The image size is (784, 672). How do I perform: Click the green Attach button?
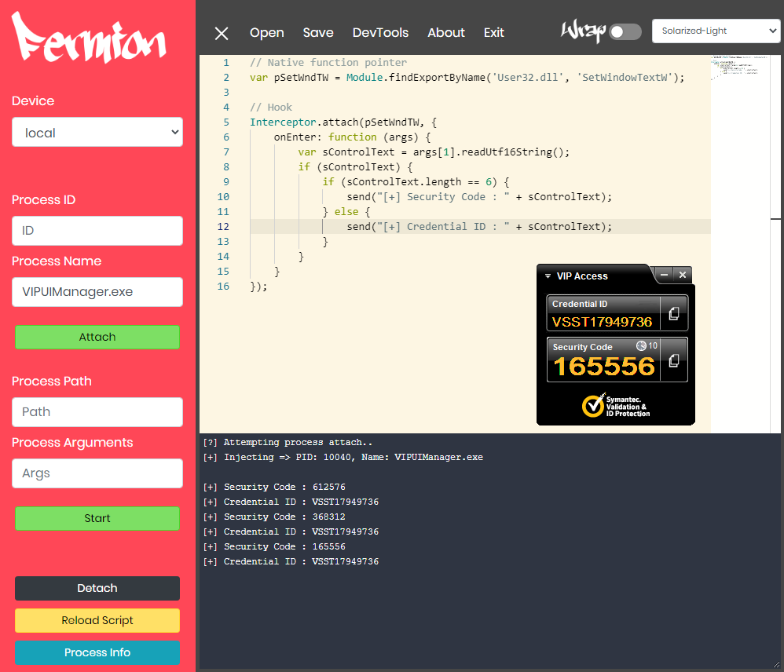coord(97,338)
